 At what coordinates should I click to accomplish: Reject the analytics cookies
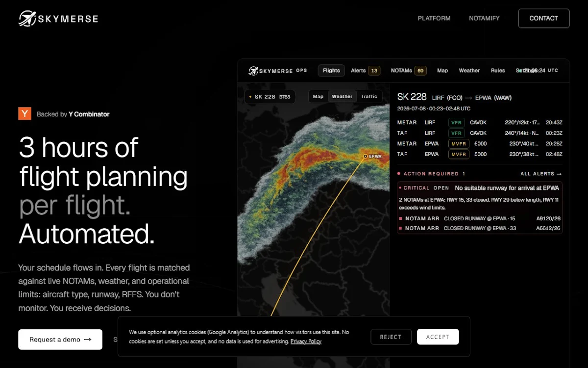(391, 337)
